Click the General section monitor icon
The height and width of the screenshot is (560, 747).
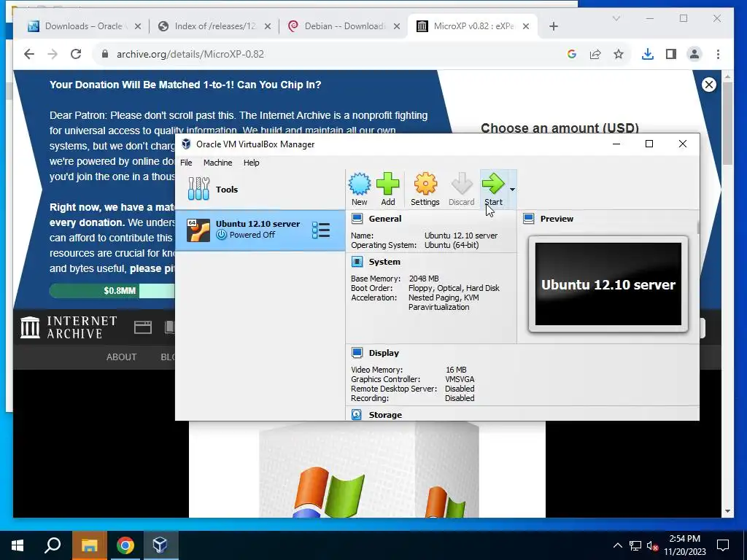click(x=357, y=219)
